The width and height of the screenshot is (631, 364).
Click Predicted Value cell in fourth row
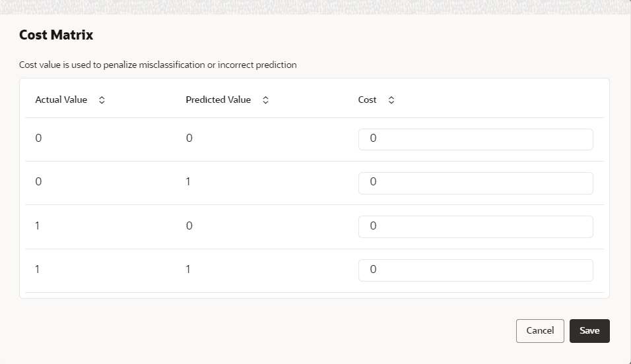click(188, 270)
